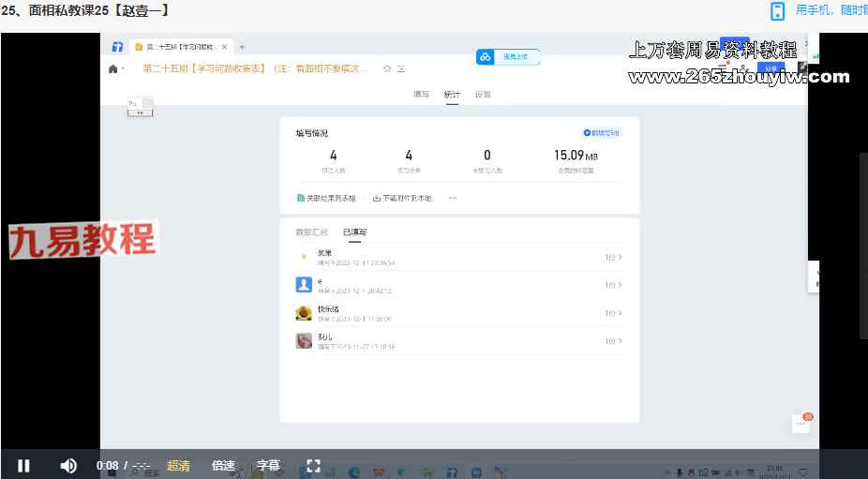Open the floating chat bubble with red badge

tap(801, 424)
